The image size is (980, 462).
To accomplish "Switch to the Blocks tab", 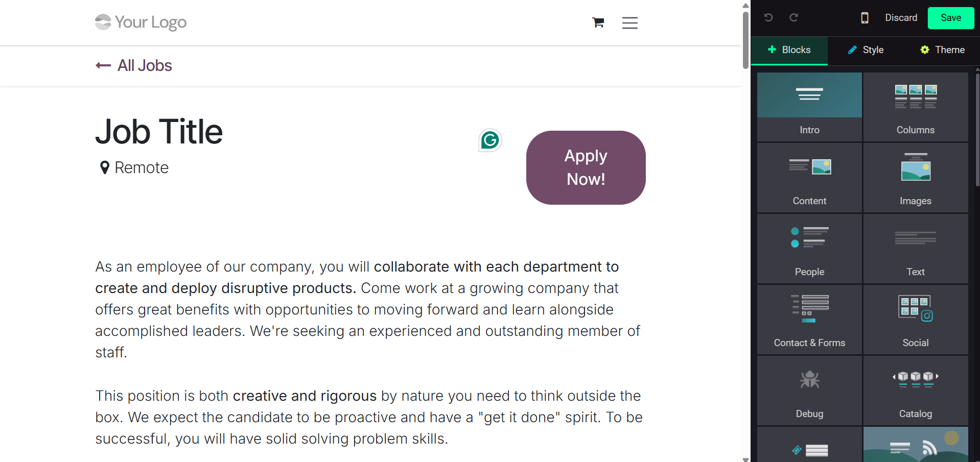I will [x=789, y=50].
